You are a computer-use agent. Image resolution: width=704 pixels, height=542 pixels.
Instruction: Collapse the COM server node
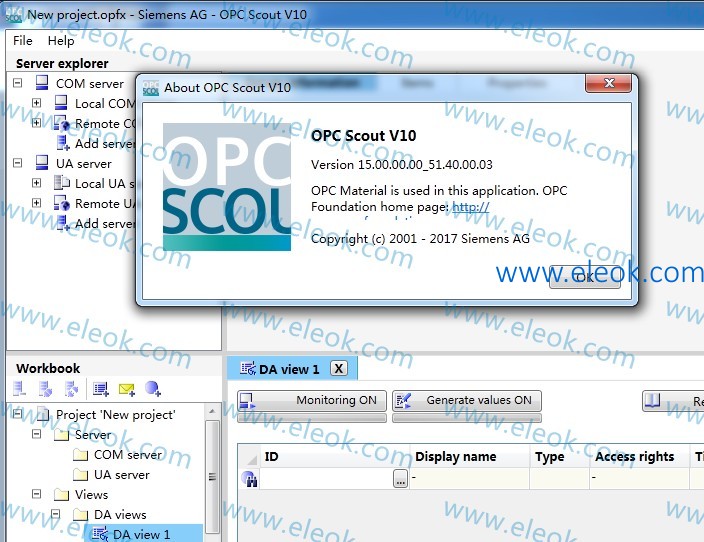[18, 83]
